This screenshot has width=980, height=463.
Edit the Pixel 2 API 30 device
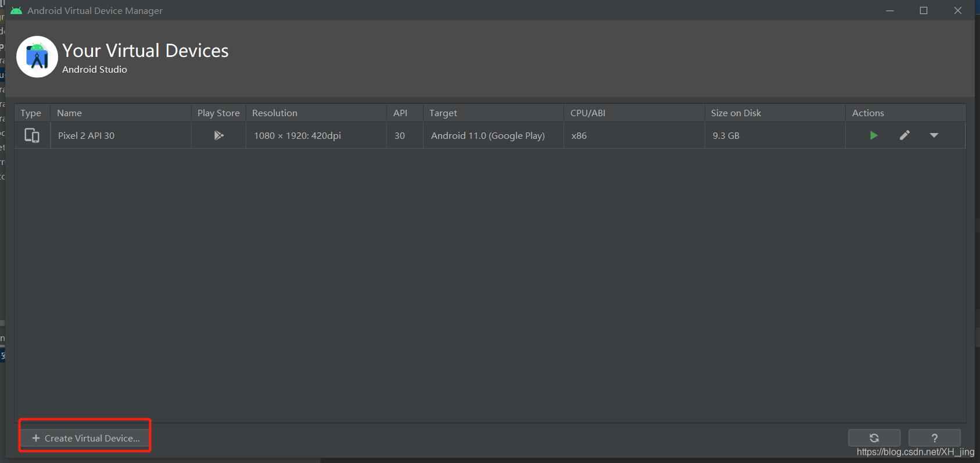tap(904, 135)
